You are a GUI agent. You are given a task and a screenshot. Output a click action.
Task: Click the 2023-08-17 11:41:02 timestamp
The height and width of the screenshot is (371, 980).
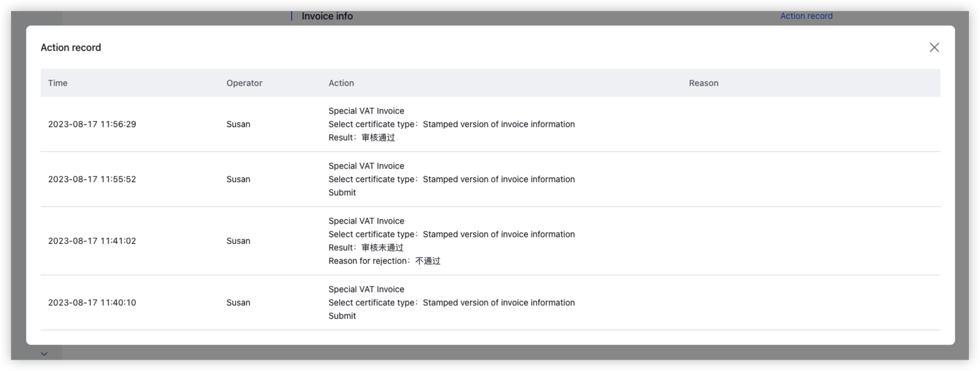coord(92,241)
